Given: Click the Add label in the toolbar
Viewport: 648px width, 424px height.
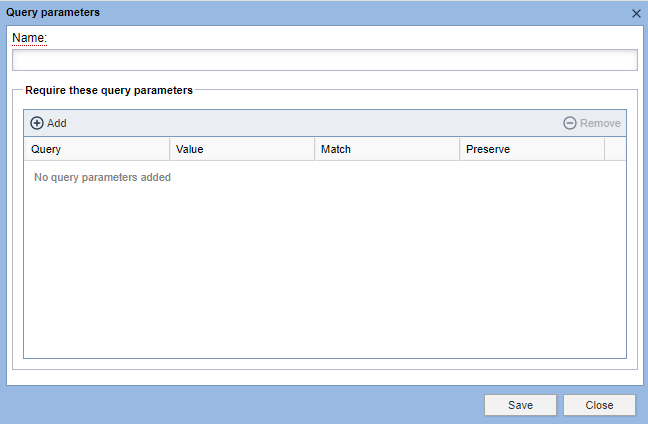Looking at the screenshot, I should (x=57, y=123).
